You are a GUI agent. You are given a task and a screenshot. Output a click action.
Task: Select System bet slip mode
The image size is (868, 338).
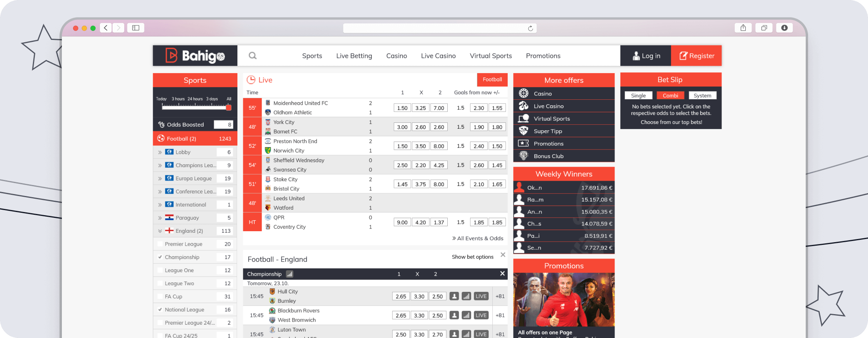pyautogui.click(x=702, y=95)
